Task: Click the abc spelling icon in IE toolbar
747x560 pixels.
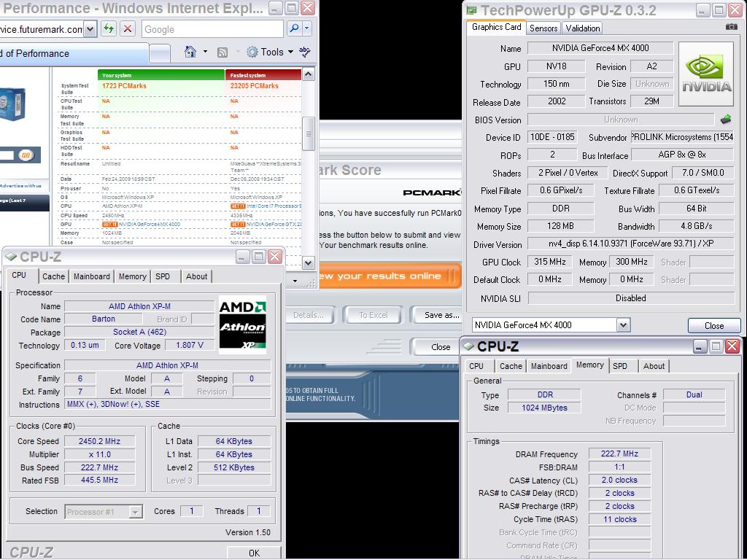Action: (304, 52)
